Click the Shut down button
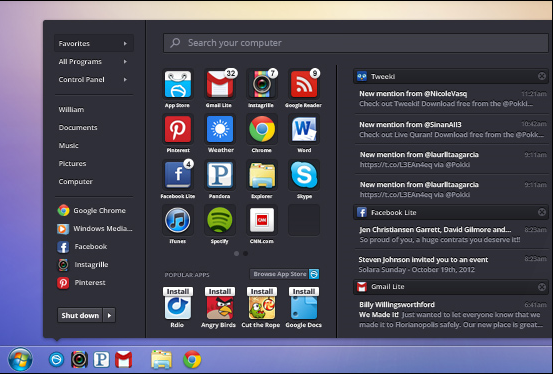 click(80, 315)
